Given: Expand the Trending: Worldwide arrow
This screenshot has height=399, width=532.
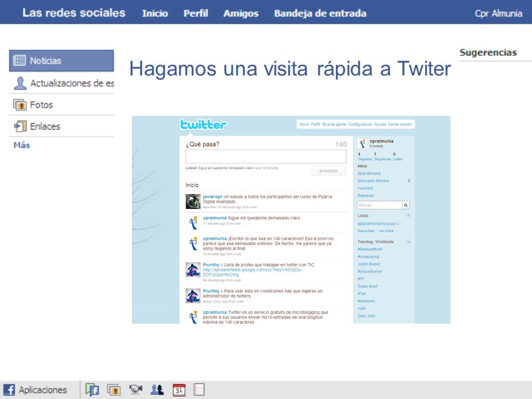Looking at the screenshot, I should coord(408,242).
